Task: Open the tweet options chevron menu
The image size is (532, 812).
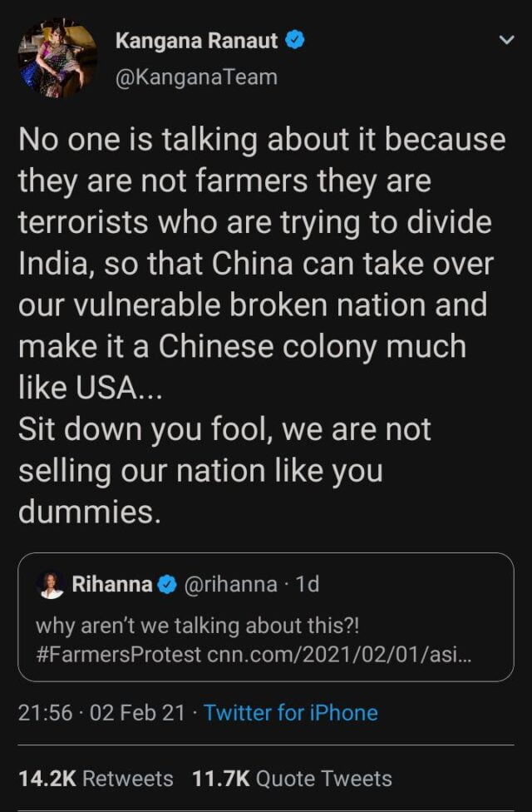Action: (505, 40)
